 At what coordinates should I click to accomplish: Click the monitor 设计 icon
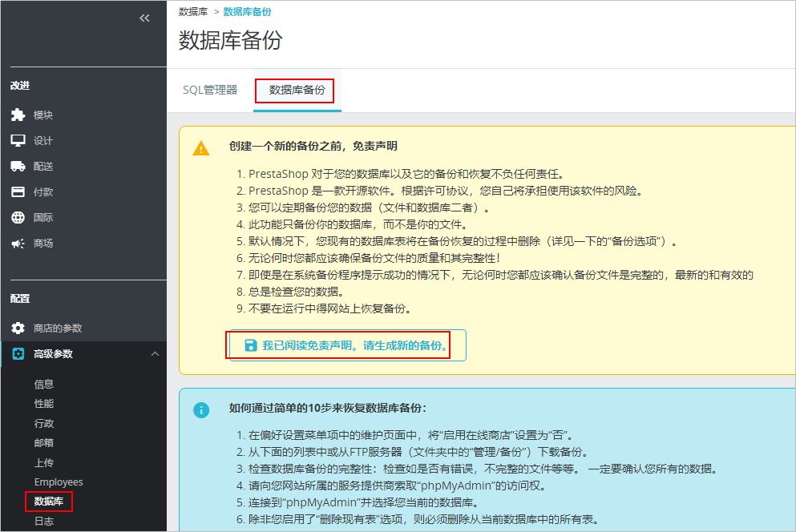(x=18, y=141)
